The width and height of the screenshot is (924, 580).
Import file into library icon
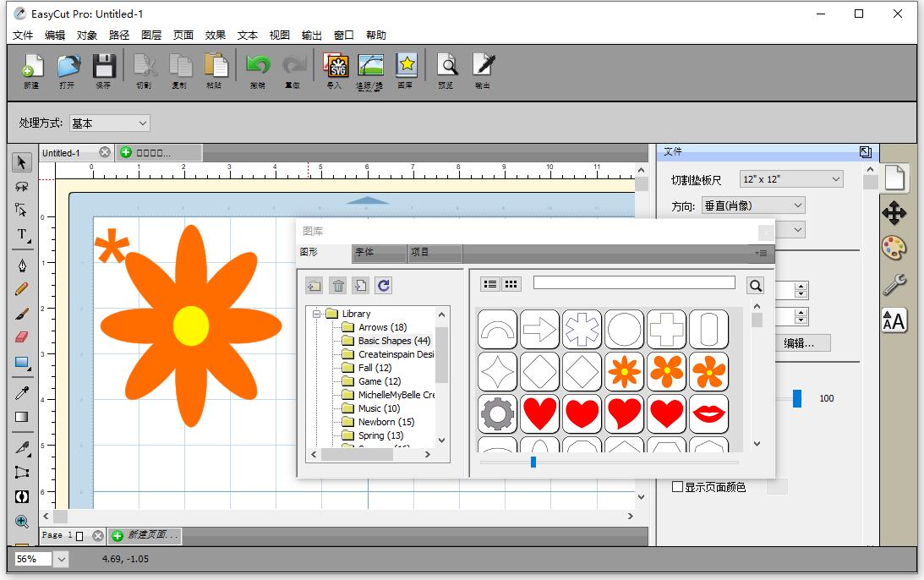click(361, 286)
